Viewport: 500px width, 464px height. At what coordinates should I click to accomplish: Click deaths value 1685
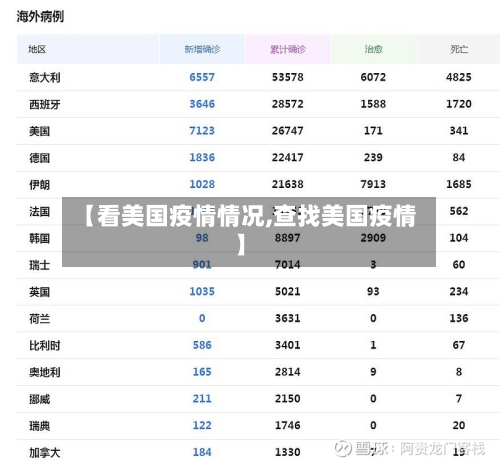coord(459,184)
